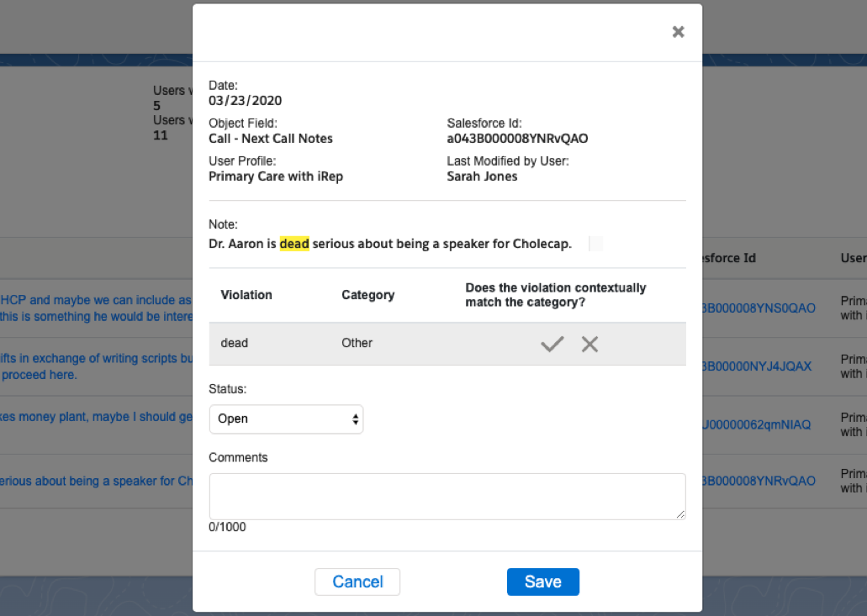Click the highlighted word dead in Note
This screenshot has width=867, height=616.
click(x=294, y=244)
